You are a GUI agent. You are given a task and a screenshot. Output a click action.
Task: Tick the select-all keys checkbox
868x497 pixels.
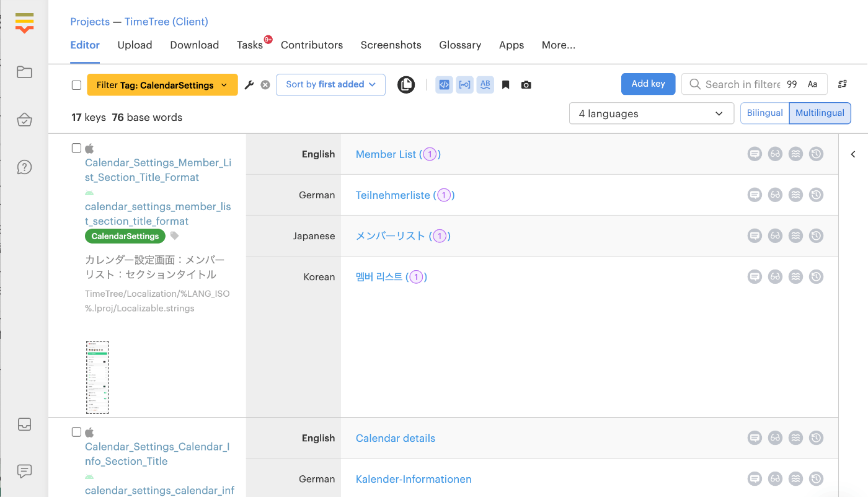[x=77, y=86]
